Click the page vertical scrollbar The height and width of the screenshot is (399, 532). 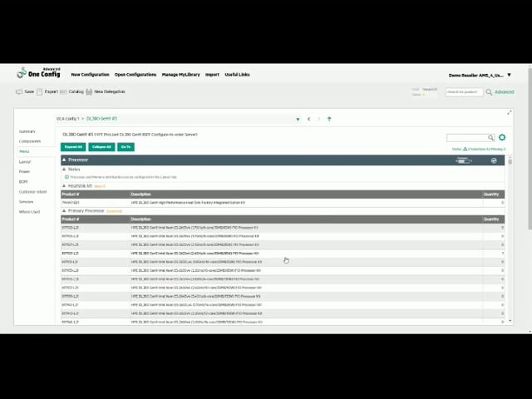click(x=530, y=150)
